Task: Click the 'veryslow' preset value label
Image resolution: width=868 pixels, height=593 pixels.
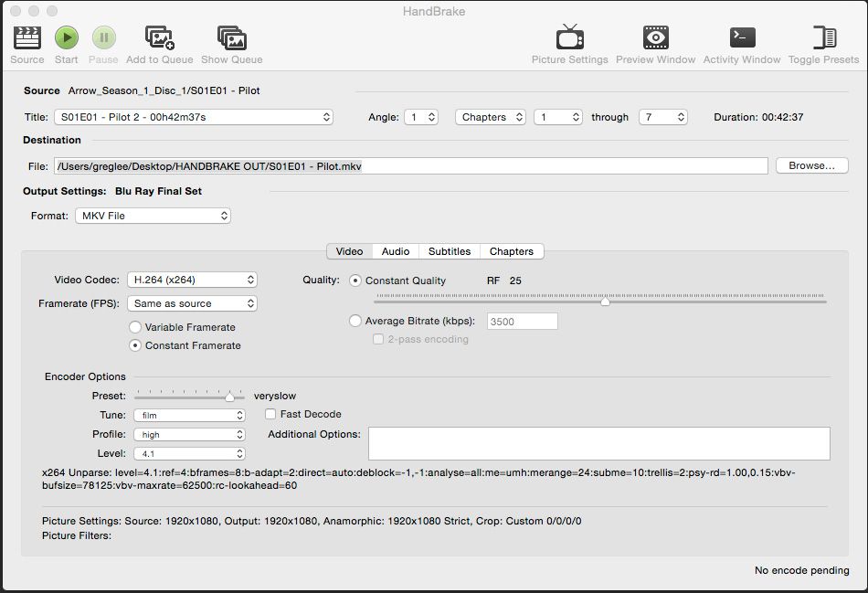Action: point(275,396)
